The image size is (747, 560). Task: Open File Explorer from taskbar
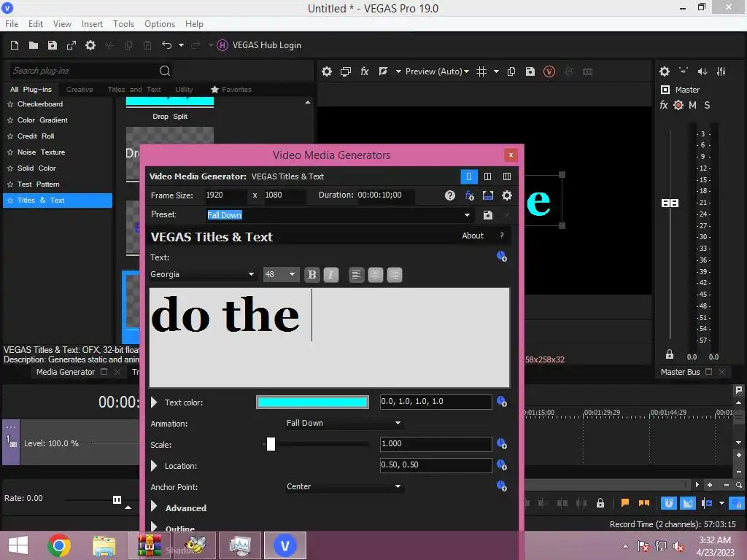104,545
